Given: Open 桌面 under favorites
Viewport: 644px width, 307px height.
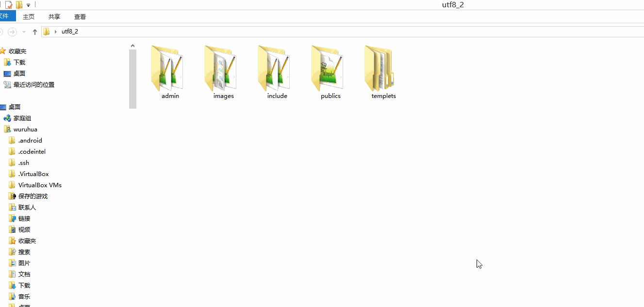Looking at the screenshot, I should pyautogui.click(x=19, y=73).
